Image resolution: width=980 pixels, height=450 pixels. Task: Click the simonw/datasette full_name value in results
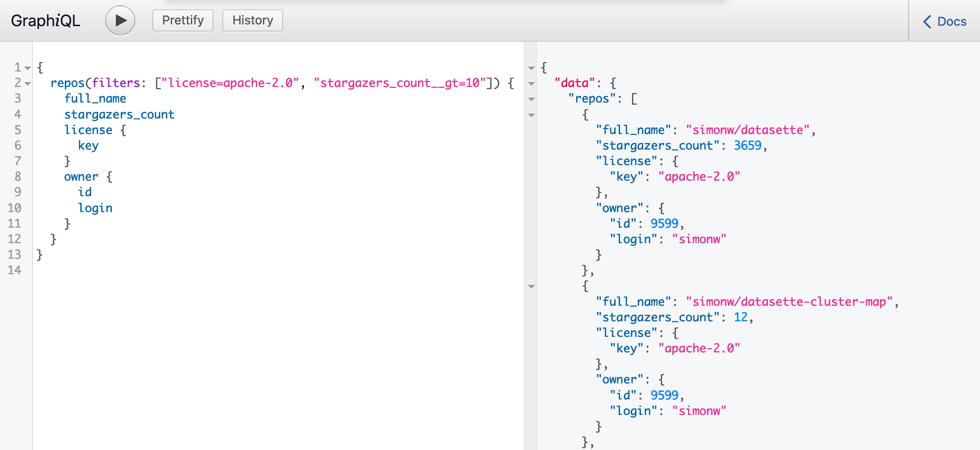(749, 130)
